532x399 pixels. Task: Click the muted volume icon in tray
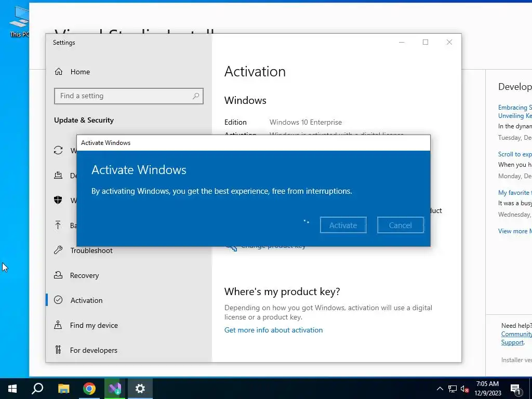pos(464,389)
